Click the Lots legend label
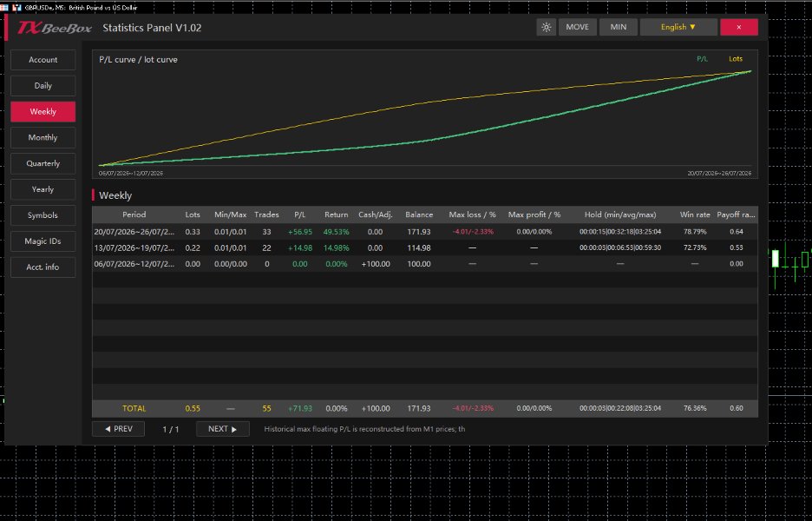Viewport: 812px width, 521px height. click(x=736, y=59)
